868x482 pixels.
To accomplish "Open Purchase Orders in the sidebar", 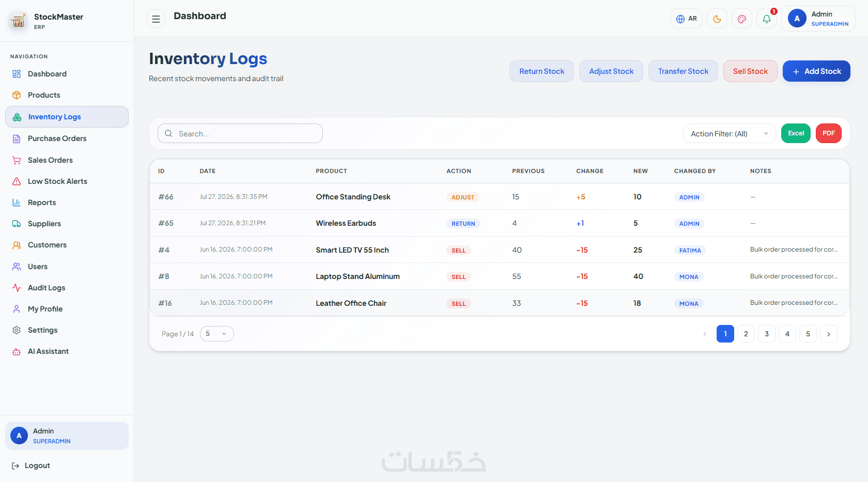I will pyautogui.click(x=67, y=138).
